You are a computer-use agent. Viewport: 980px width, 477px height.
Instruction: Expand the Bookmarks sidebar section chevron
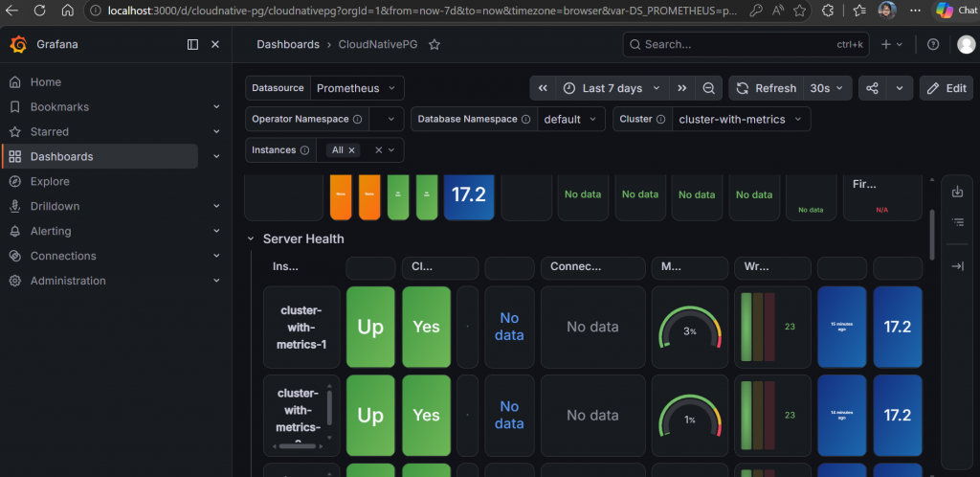pyautogui.click(x=216, y=107)
